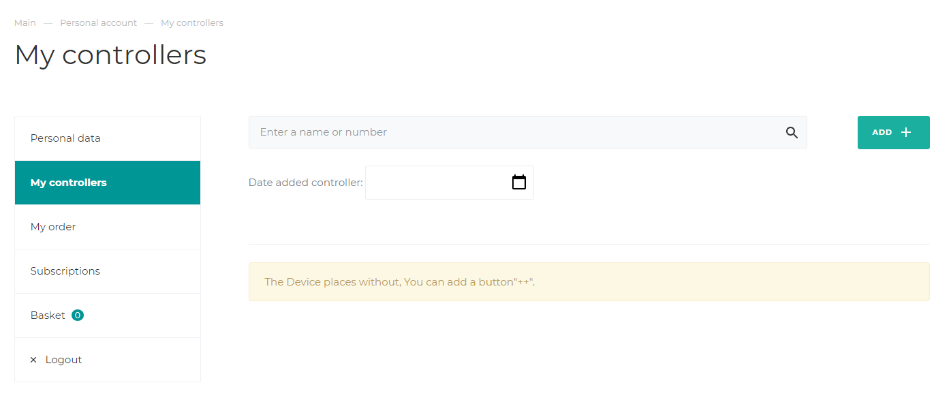Click the Main breadcrumb link

(x=25, y=23)
